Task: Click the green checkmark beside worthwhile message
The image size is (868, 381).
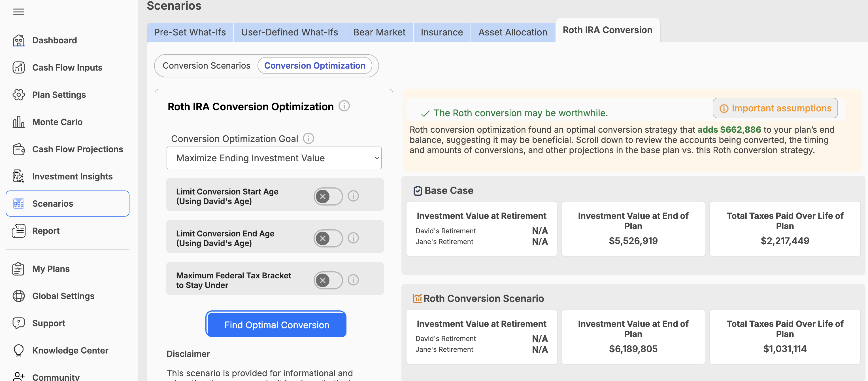Action: pos(425,114)
